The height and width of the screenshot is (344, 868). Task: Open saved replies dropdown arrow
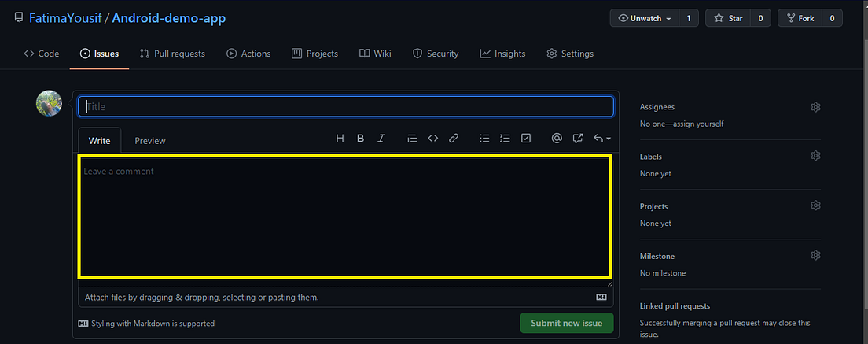602,139
